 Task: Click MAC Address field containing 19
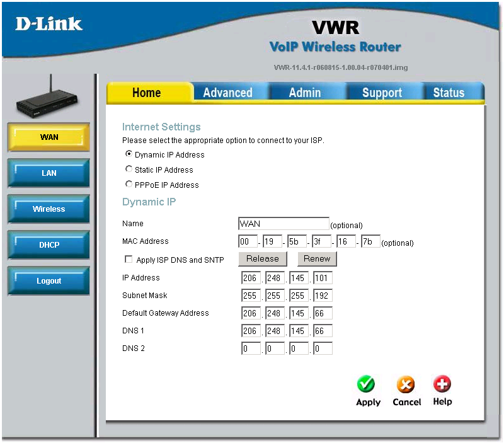[x=272, y=241]
